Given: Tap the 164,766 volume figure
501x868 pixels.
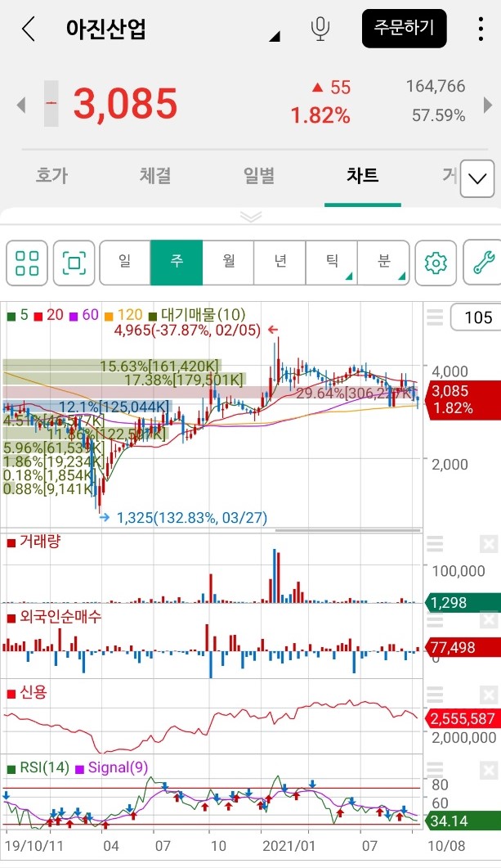Looking at the screenshot, I should [436, 86].
